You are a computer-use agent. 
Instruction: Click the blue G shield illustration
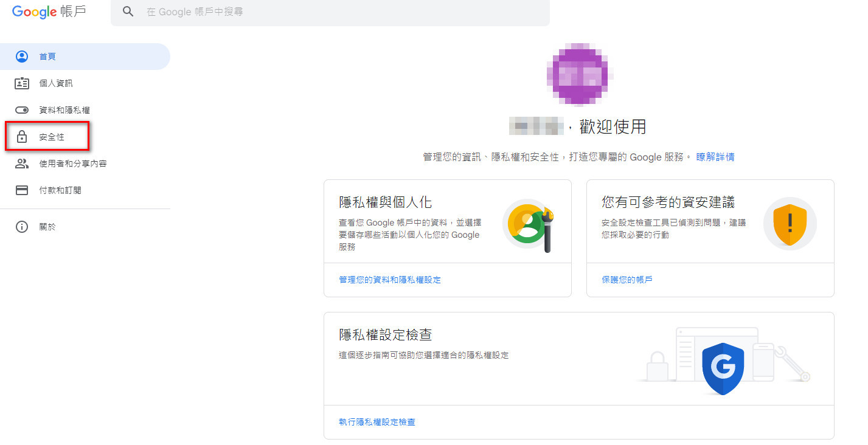[724, 367]
